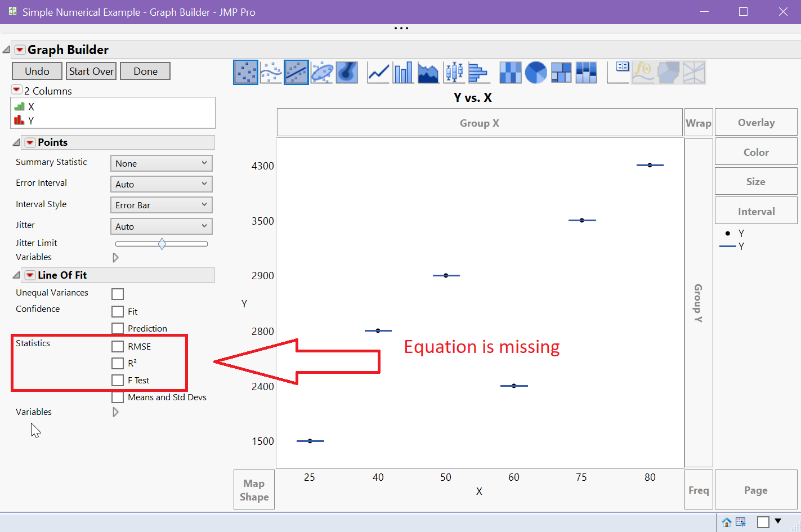Select the Heatmap element icon
The width and height of the screenshot is (801, 532).
(511, 73)
